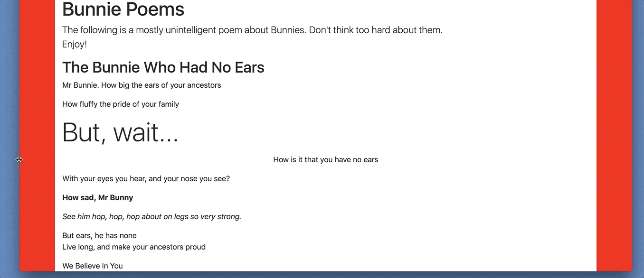Click 'How fluffy the pride of your family'
Screen dimensions: 644x278
[x=121, y=104]
